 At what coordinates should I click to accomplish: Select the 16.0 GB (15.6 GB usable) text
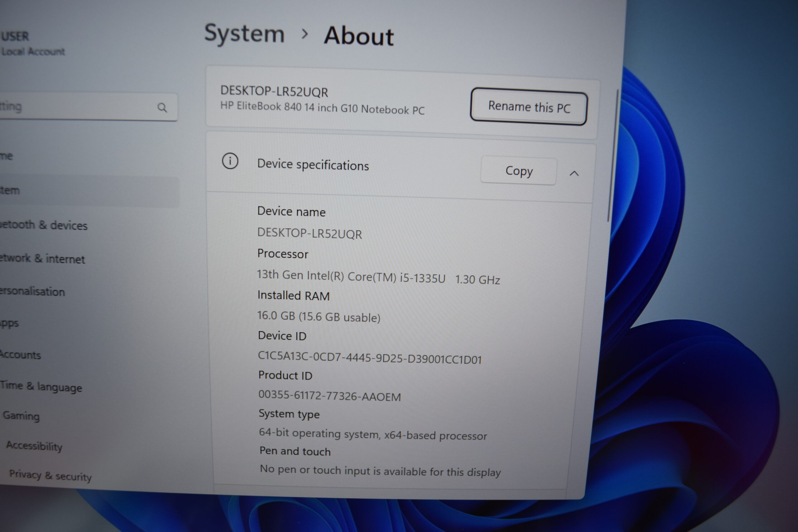319,316
